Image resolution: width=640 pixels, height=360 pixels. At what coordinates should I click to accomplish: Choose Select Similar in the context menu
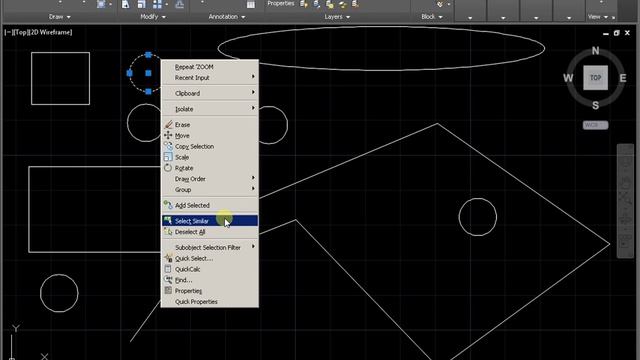click(x=210, y=221)
